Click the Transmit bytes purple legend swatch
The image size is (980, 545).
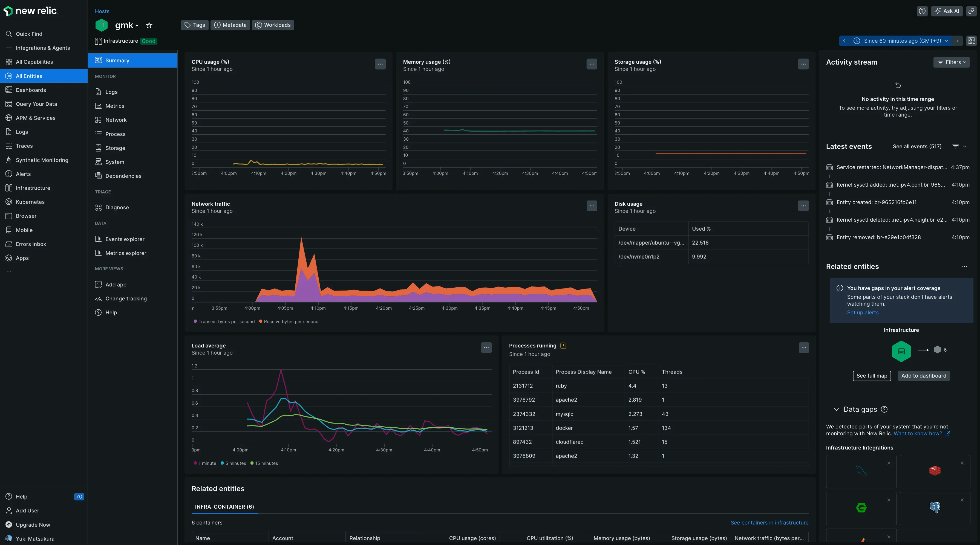click(195, 321)
